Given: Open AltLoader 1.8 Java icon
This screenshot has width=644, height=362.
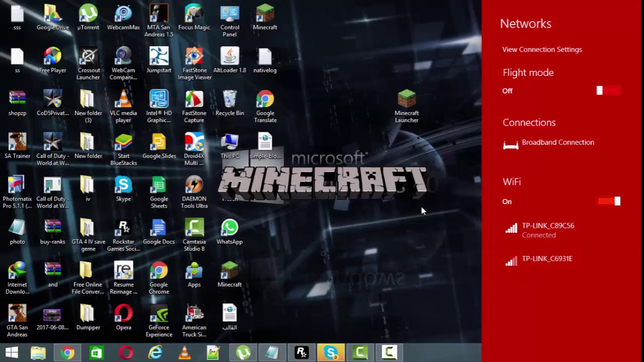Looking at the screenshot, I should coord(229,60).
